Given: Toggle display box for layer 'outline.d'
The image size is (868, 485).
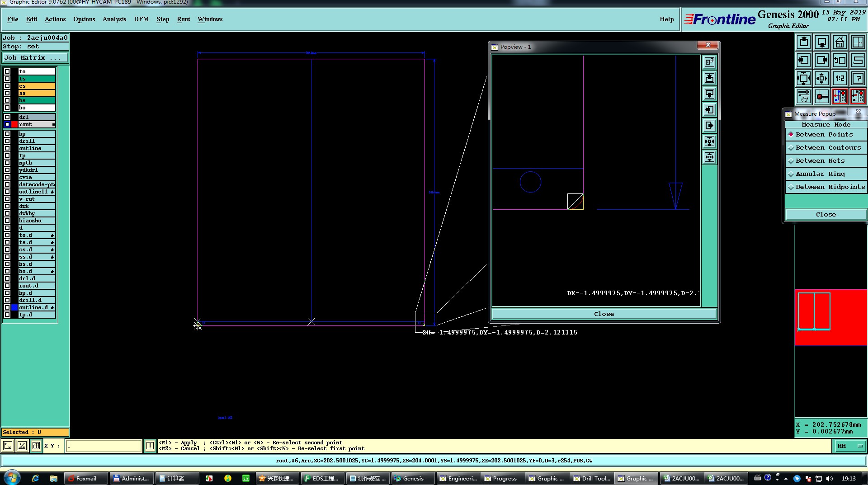Looking at the screenshot, I should 7,307.
